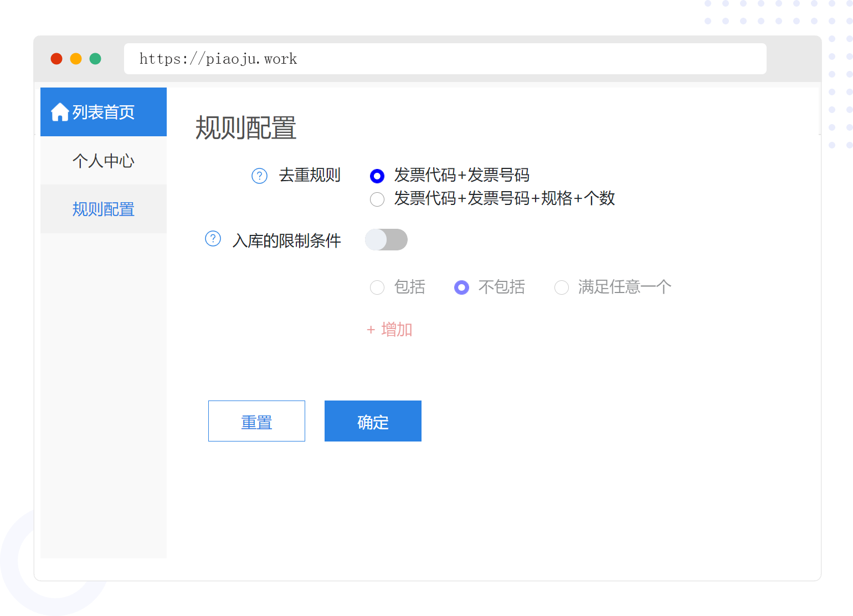Select the 发票代码+发票号码 radio option
853x616 pixels.
pyautogui.click(x=377, y=176)
